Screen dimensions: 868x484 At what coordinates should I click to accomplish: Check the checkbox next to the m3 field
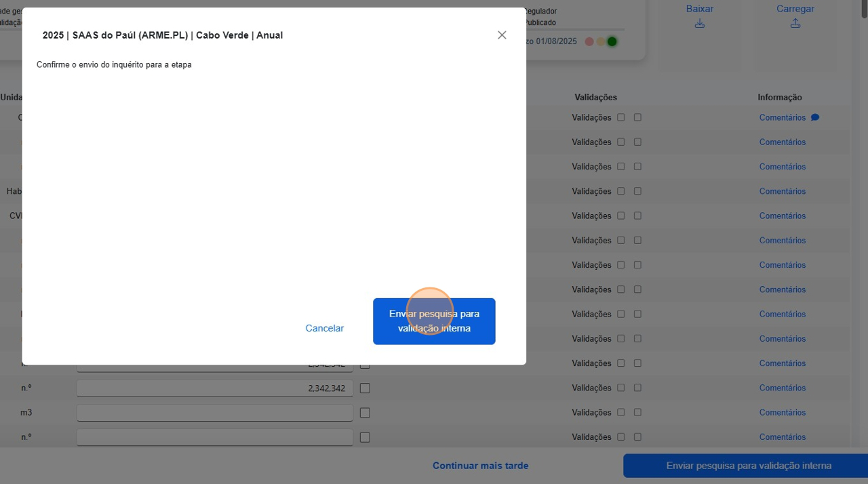(x=365, y=412)
